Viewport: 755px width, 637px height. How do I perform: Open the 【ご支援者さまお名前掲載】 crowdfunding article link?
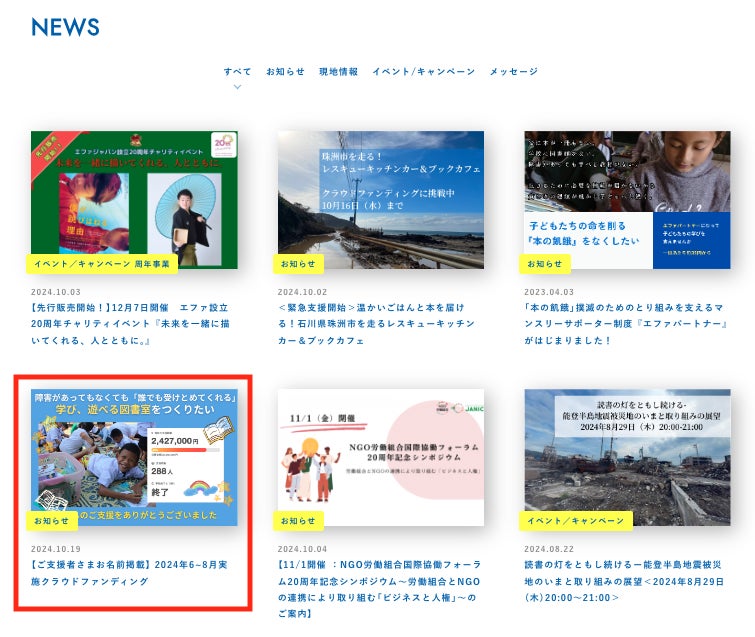pyautogui.click(x=132, y=573)
